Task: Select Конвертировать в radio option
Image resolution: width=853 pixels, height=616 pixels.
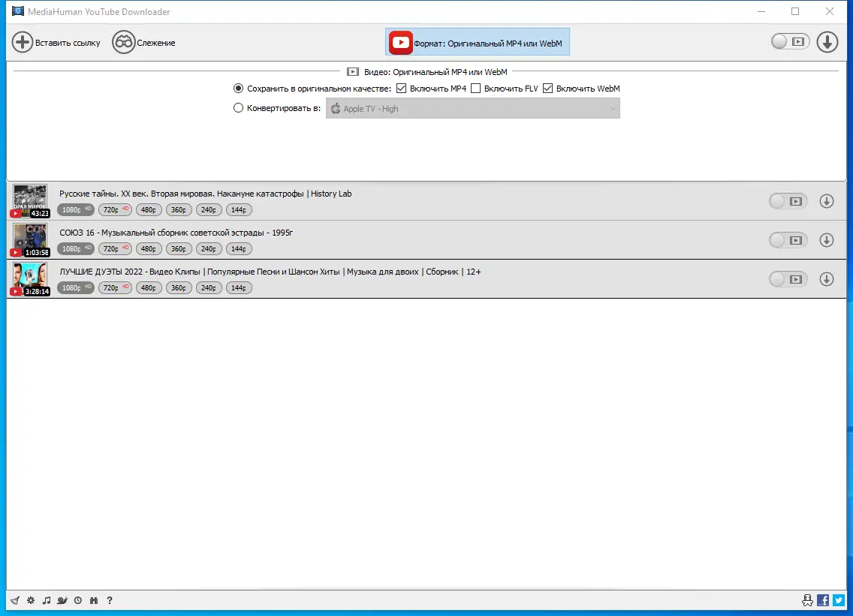Action: click(238, 107)
